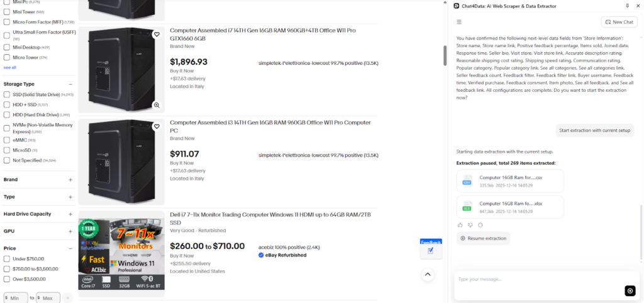Click the Chat4Data logo icon

point(457,6)
